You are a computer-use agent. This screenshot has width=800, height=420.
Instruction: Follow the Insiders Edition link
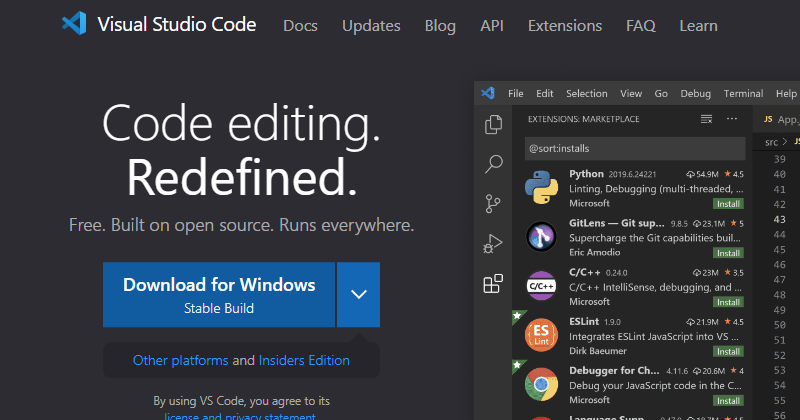coord(304,360)
